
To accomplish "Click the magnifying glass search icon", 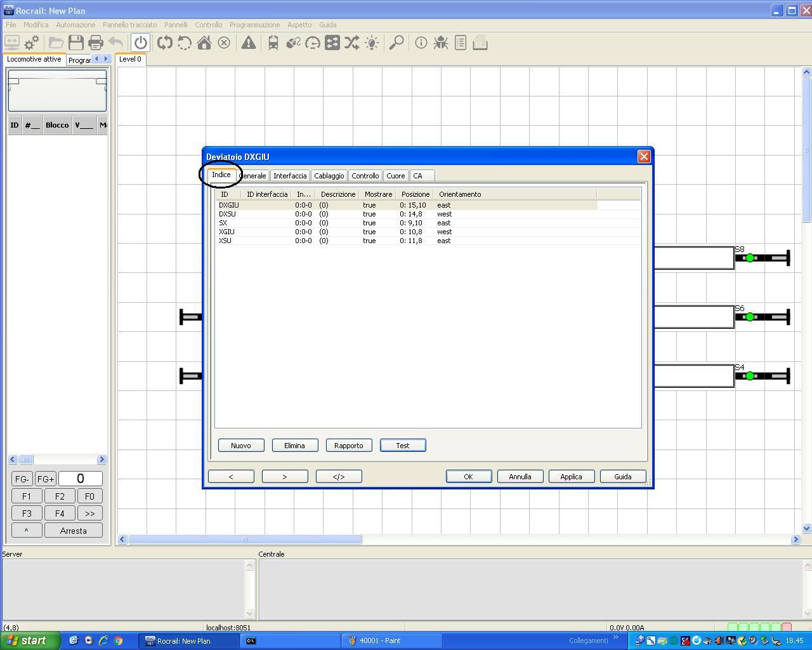I will click(396, 43).
